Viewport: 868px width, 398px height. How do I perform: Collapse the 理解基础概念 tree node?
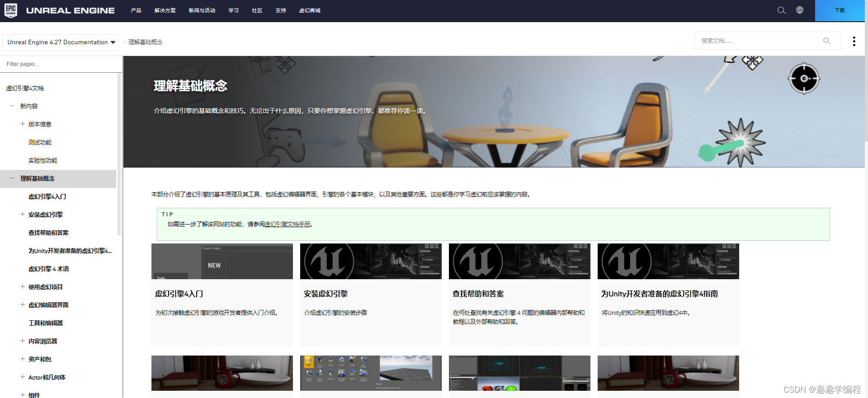click(x=12, y=178)
